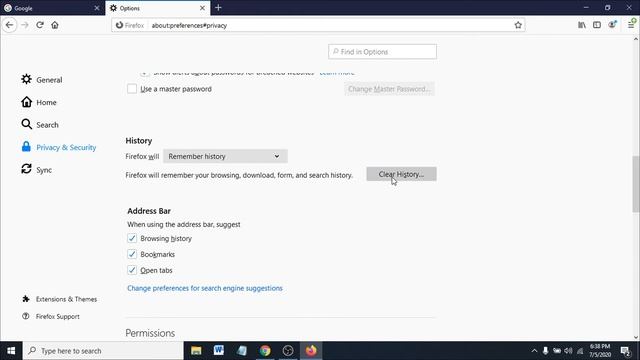Open the Firefox home page icon
Viewport: 640px width, 360px height.
click(55, 25)
